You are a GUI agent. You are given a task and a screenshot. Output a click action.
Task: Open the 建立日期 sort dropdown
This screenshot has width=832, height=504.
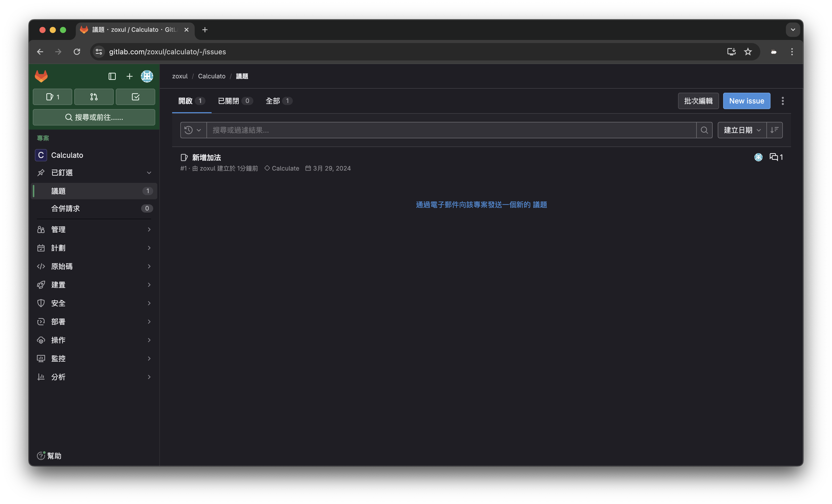742,130
